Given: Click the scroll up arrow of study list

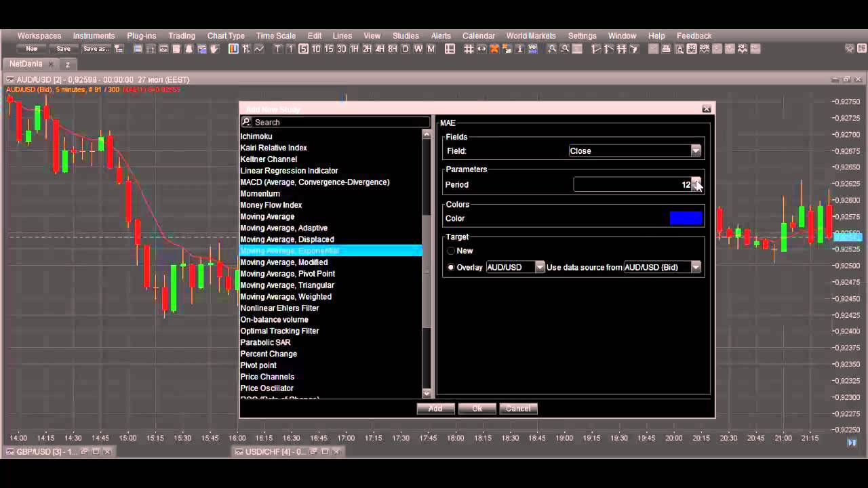Looking at the screenshot, I should 427,134.
